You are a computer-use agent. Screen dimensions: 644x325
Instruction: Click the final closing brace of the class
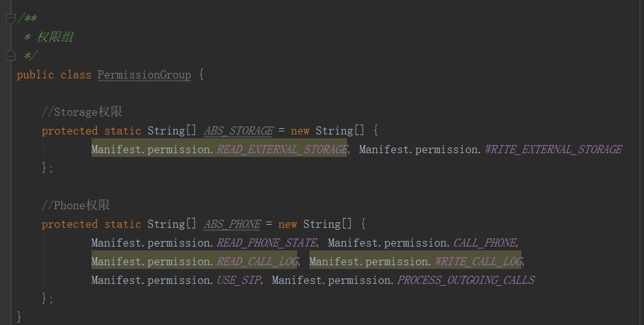click(x=19, y=316)
